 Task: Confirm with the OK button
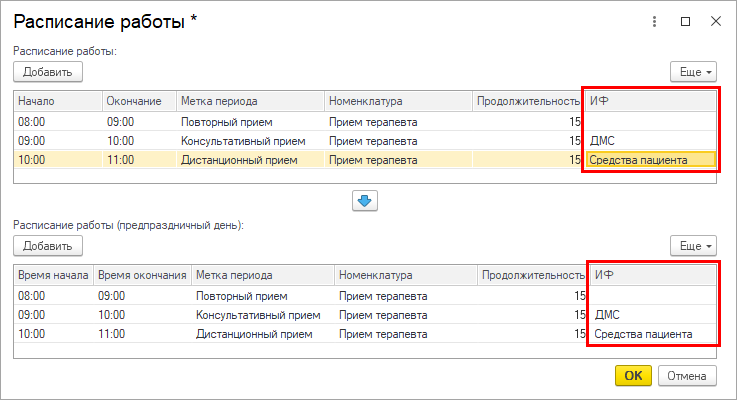[x=633, y=376]
